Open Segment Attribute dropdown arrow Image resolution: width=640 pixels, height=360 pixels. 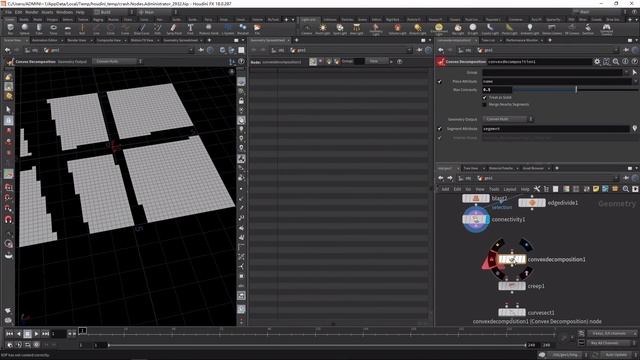[x=635, y=129]
